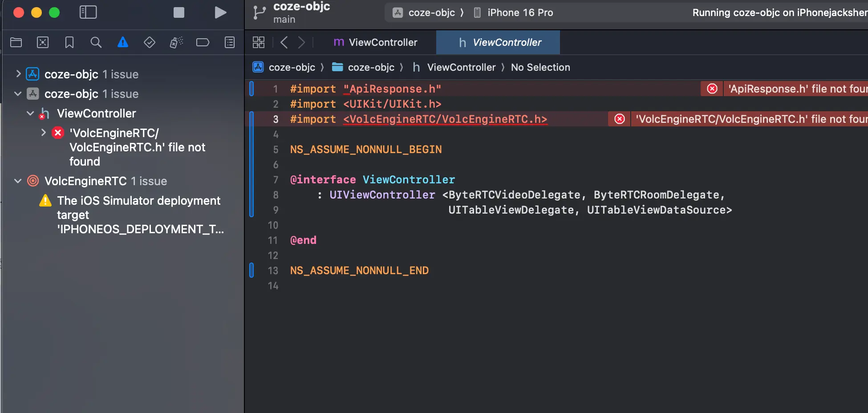The image size is (868, 413).
Task: Click the @interface keyword
Action: pos(323,179)
